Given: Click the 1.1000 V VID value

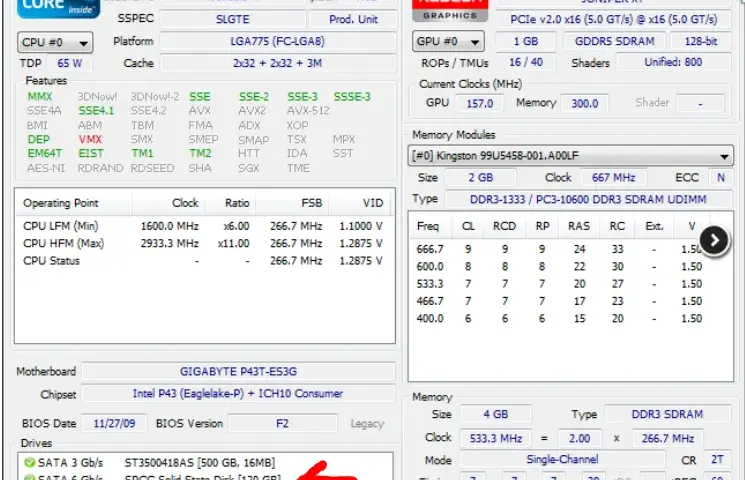Looking at the screenshot, I should (361, 226).
